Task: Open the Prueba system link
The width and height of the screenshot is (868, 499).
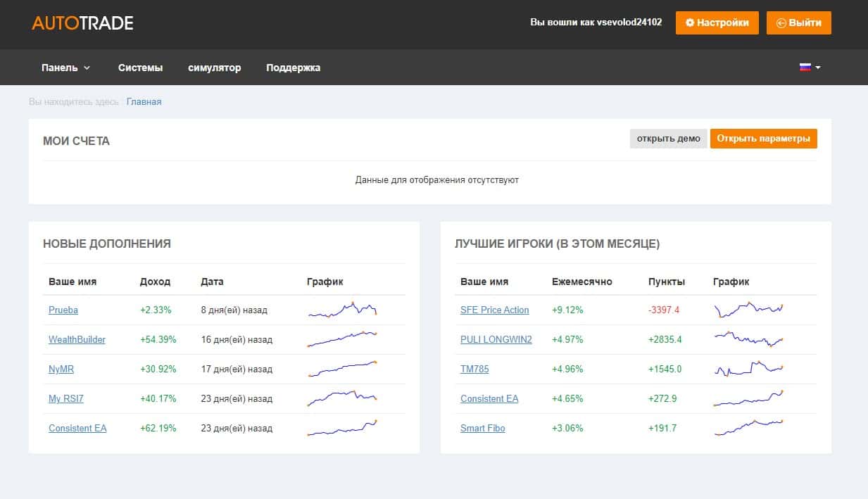Action: click(x=63, y=310)
